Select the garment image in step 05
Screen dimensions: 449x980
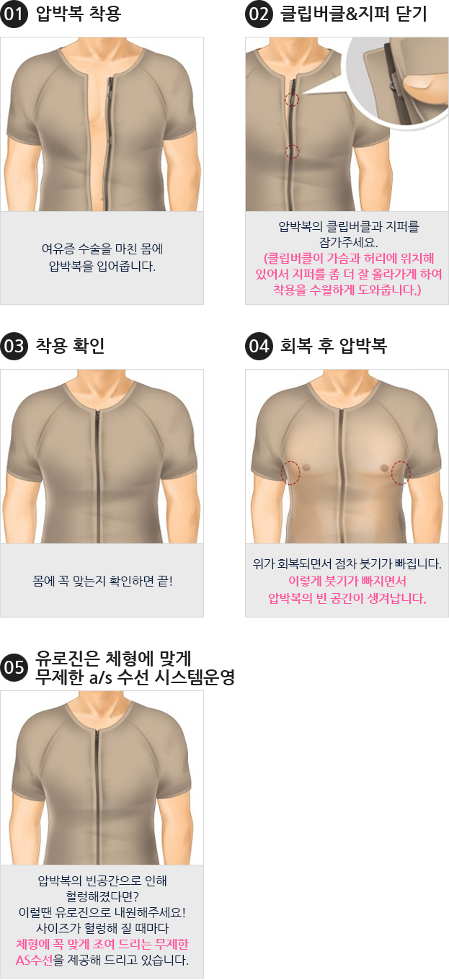(x=102, y=778)
